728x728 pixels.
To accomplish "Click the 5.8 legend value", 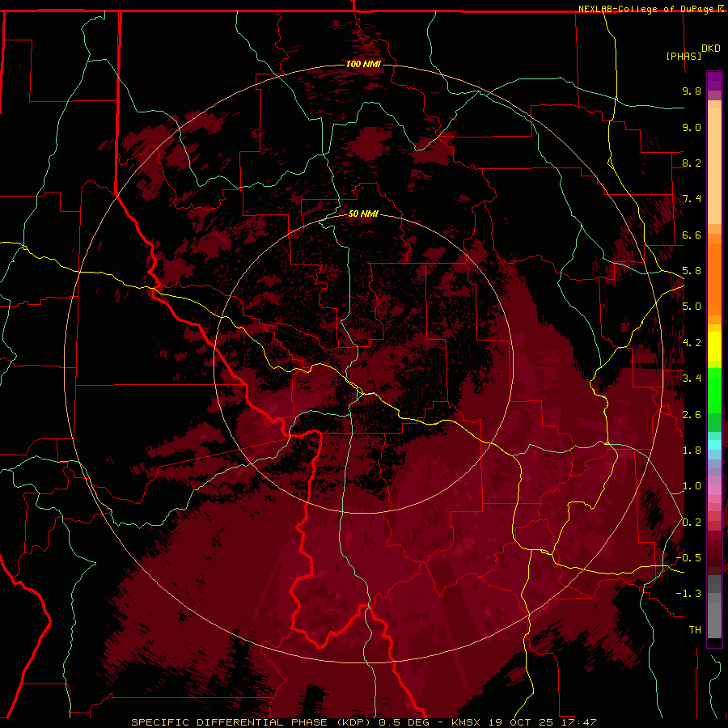I will tap(692, 271).
